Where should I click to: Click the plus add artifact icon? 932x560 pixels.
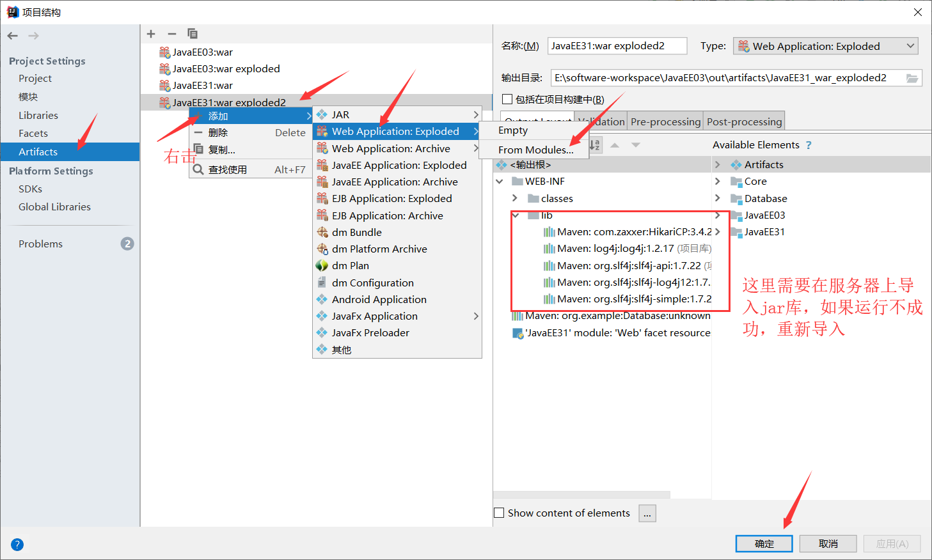[151, 34]
